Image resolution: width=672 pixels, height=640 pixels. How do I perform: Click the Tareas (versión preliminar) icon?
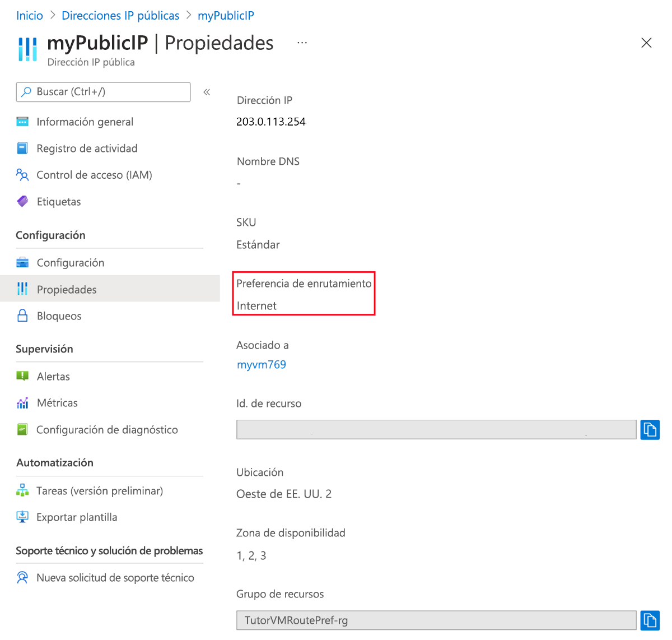(x=22, y=490)
